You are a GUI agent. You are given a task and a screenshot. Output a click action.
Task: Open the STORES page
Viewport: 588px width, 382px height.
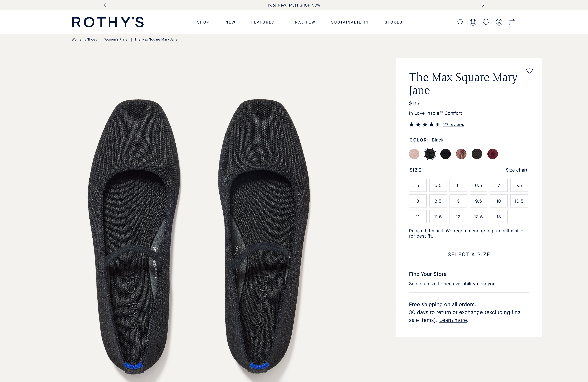(x=393, y=22)
